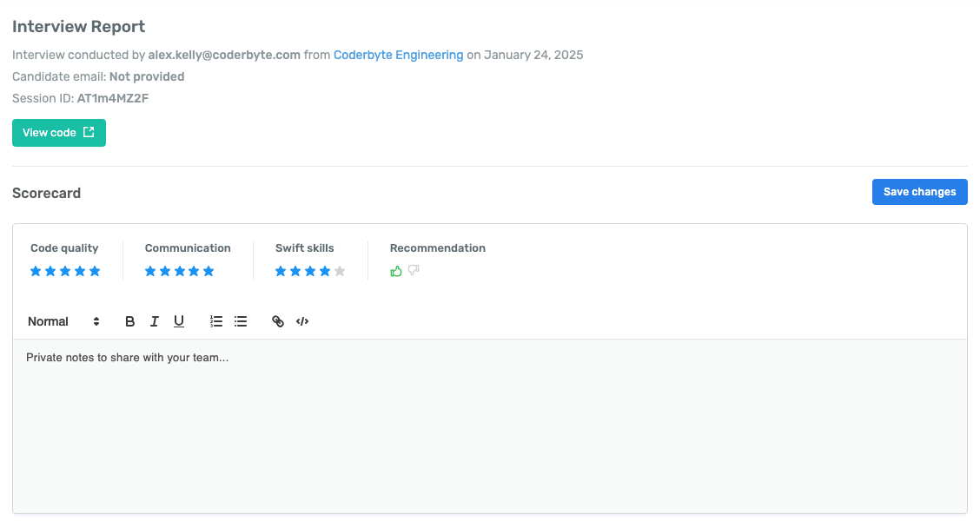This screenshot has height=528, width=980.
Task: Click the Recommendation label
Action: coord(438,248)
